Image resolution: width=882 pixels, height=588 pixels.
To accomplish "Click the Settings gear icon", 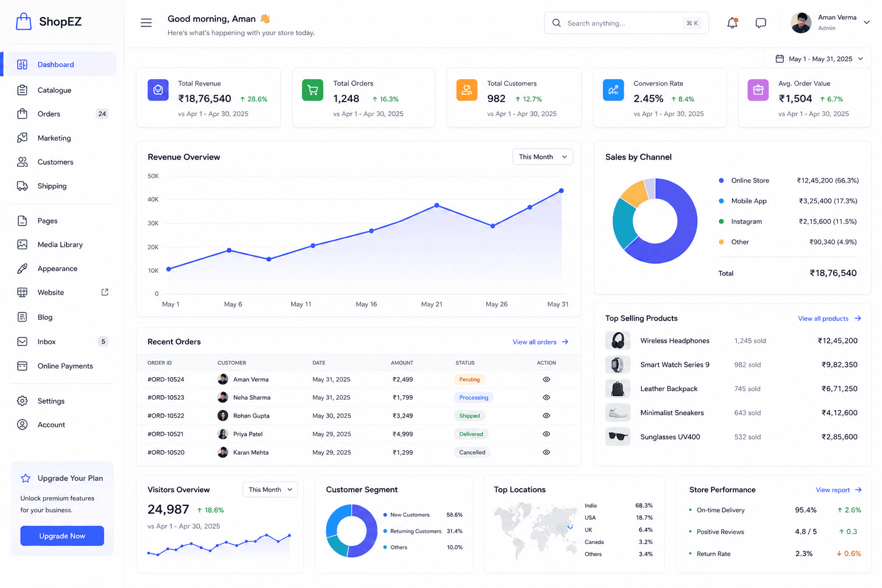I will pyautogui.click(x=22, y=401).
